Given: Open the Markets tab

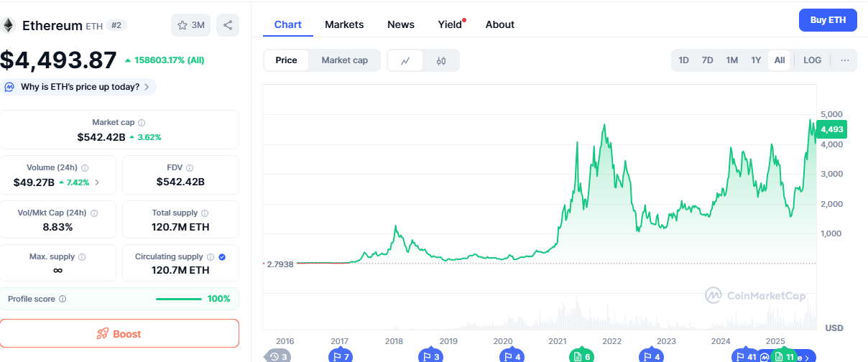Looking at the screenshot, I should click(344, 24).
